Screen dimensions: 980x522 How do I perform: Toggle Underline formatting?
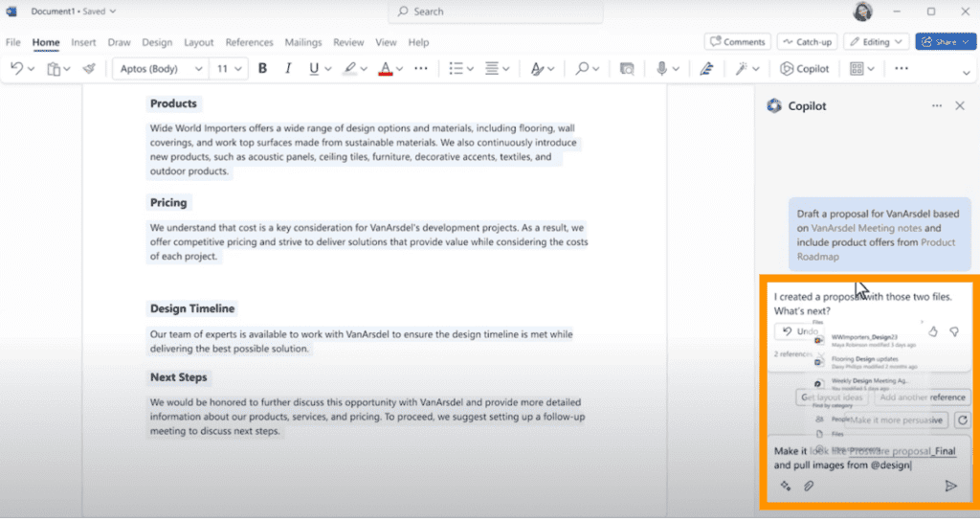(314, 69)
